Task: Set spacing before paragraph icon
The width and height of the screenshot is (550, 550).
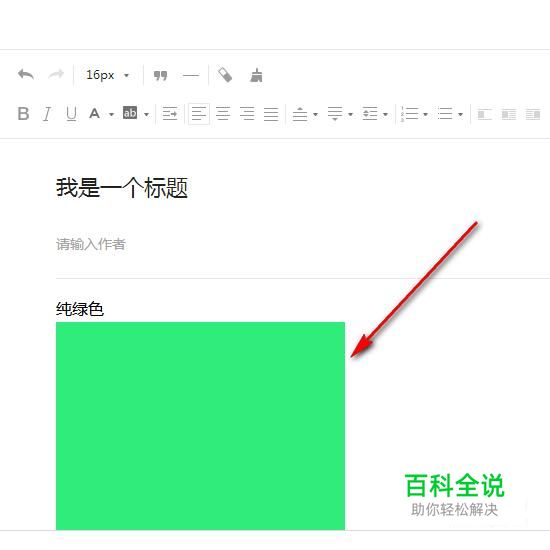Action: (300, 114)
